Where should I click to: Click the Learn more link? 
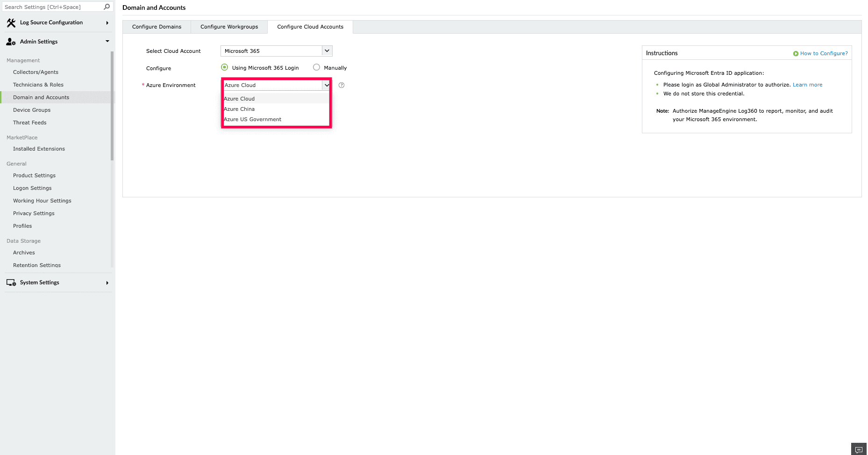[x=807, y=85]
